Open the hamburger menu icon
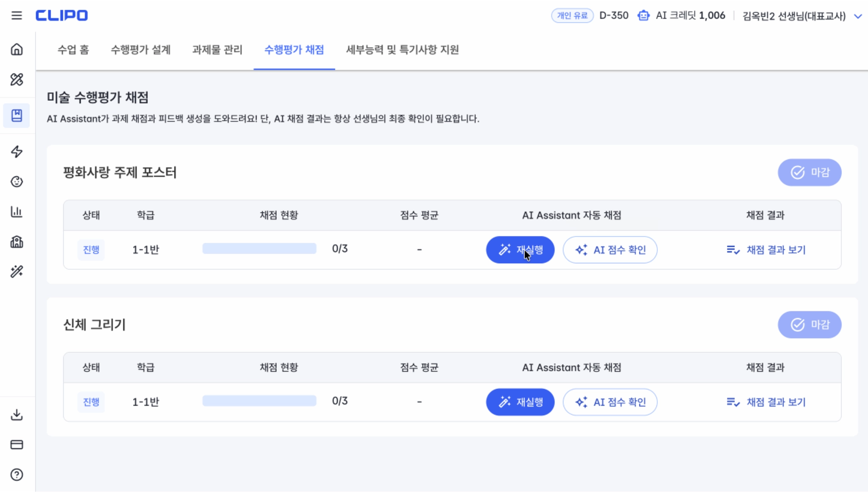Image resolution: width=868 pixels, height=492 pixels. tap(17, 16)
